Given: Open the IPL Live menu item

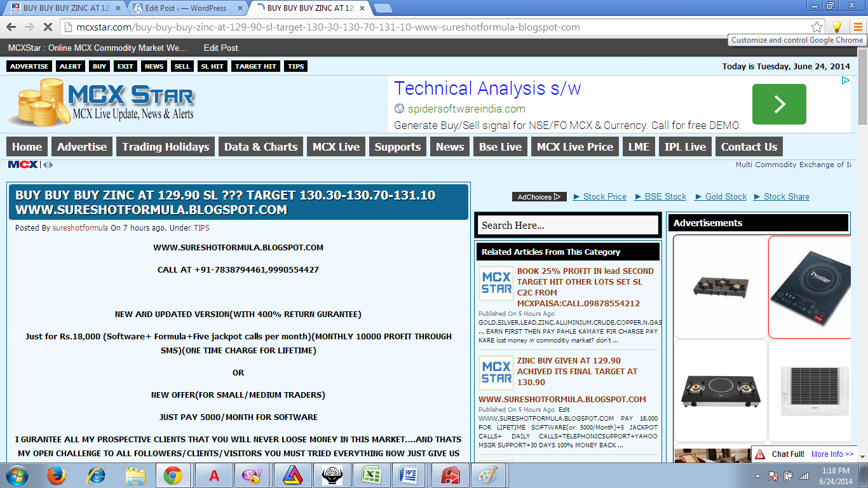Looking at the screenshot, I should (686, 147).
